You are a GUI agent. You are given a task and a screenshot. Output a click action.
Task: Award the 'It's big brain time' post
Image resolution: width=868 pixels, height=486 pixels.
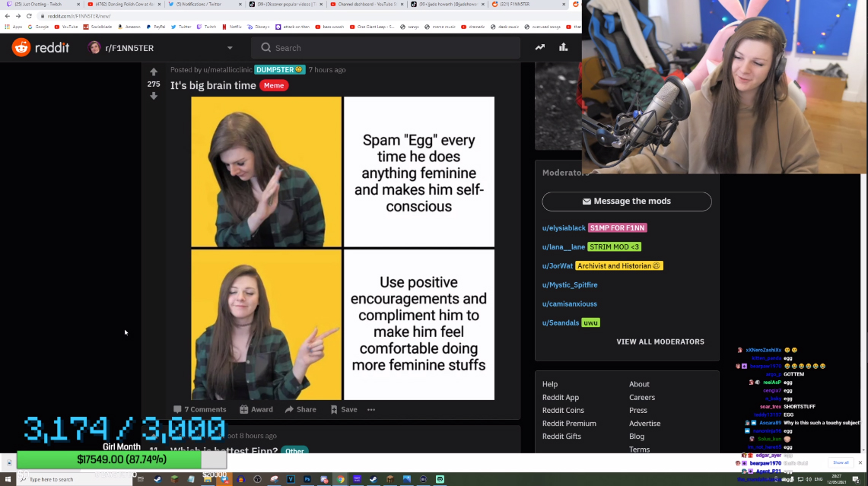point(256,410)
